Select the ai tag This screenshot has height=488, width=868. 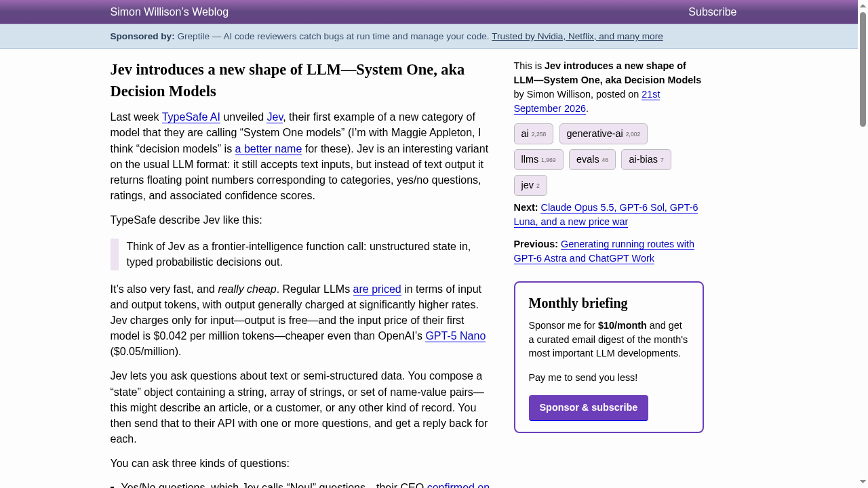[534, 134]
